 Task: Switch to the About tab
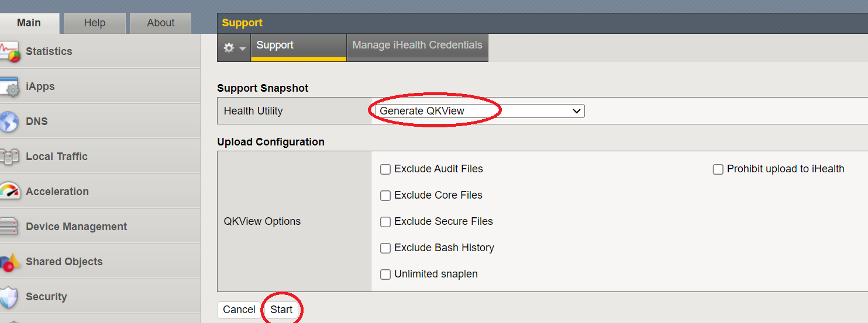[x=161, y=23]
